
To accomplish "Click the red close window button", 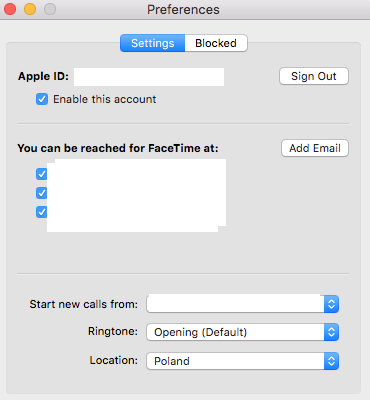I will click(10, 9).
